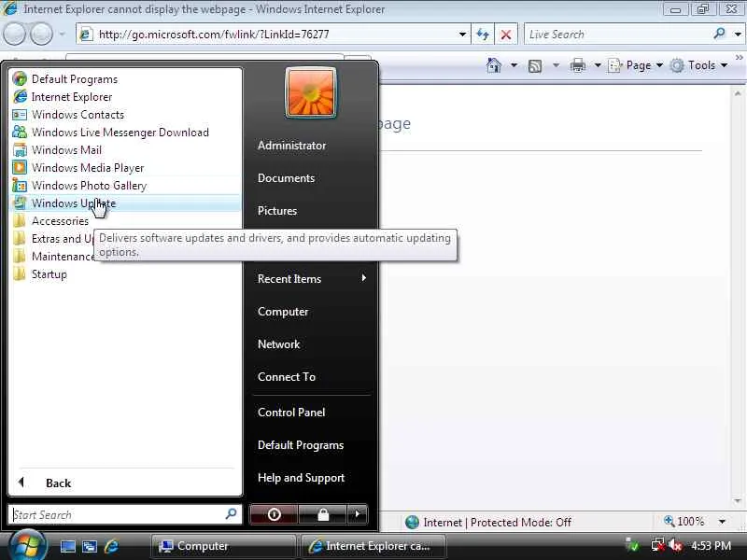Click Show Desktop in Quick Launch

click(67, 546)
